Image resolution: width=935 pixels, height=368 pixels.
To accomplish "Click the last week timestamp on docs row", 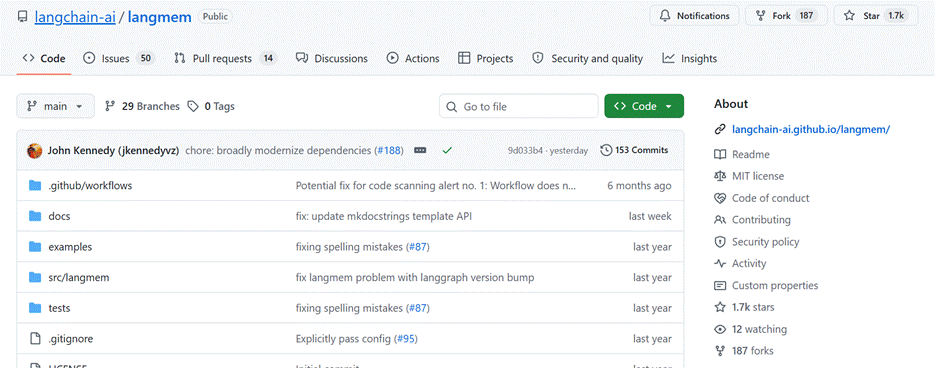I will coord(650,216).
